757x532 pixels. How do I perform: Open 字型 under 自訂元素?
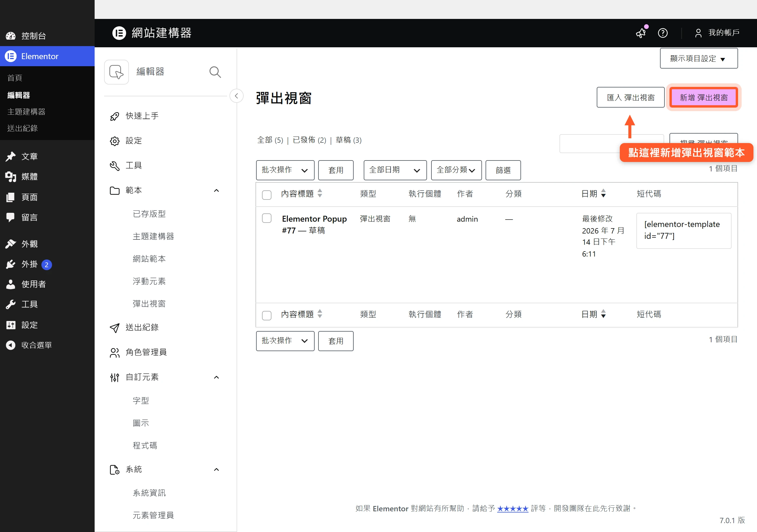(141, 401)
